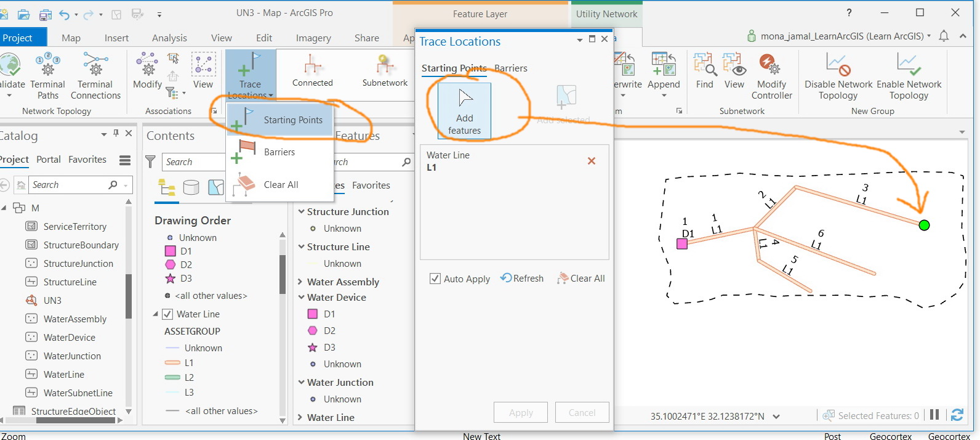
Task: Click the Project tab button
Action: coord(18,38)
